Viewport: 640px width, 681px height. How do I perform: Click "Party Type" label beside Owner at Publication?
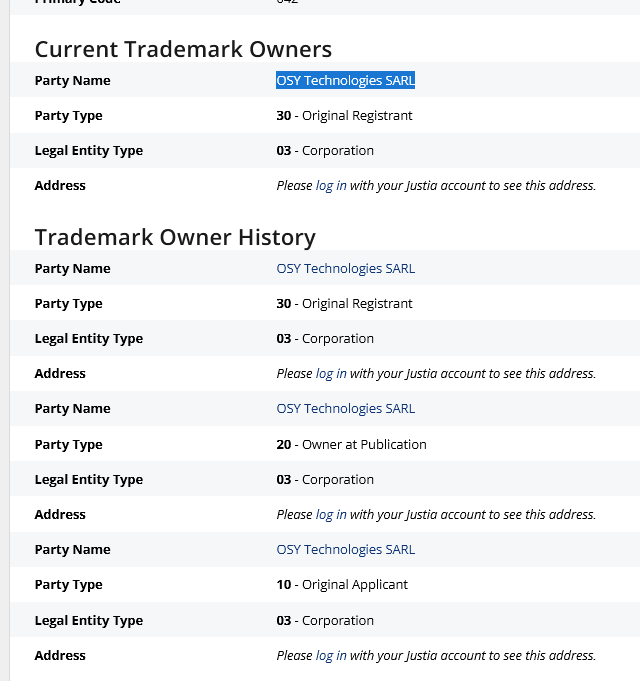pyautogui.click(x=69, y=445)
